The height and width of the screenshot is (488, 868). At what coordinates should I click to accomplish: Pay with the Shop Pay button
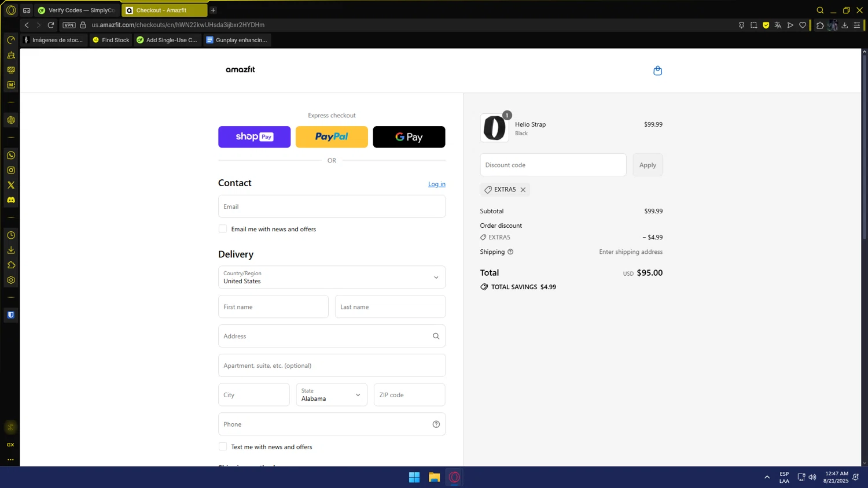click(254, 137)
